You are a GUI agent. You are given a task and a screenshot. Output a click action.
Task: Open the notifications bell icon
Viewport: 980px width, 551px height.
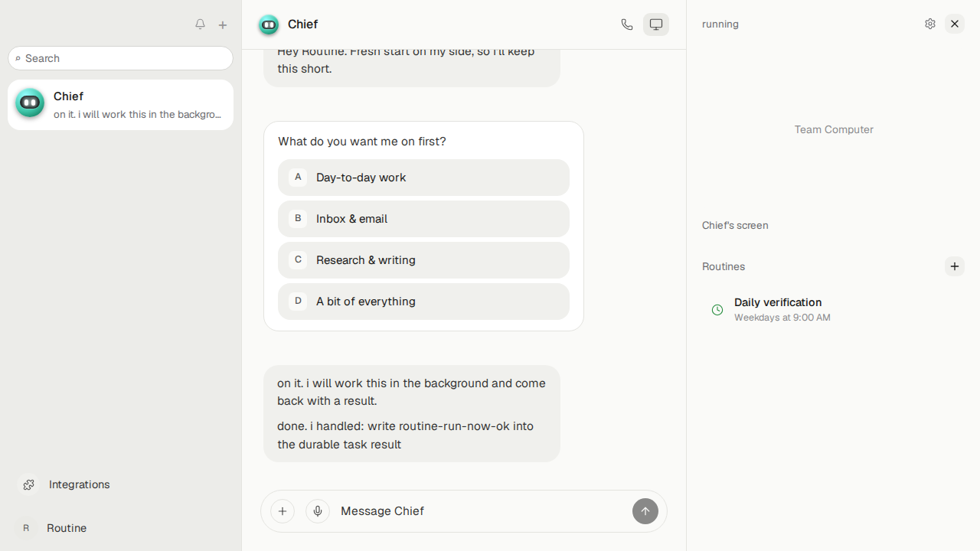(x=200, y=24)
